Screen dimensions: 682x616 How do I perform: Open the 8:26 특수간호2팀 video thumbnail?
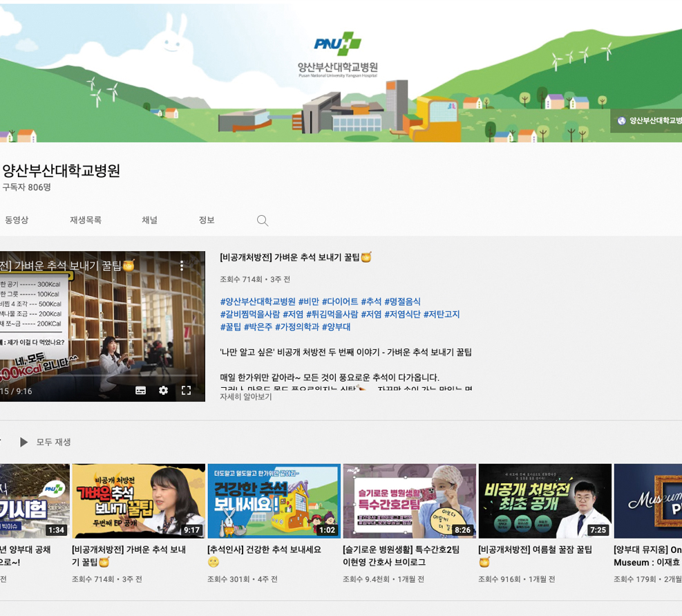(x=410, y=501)
